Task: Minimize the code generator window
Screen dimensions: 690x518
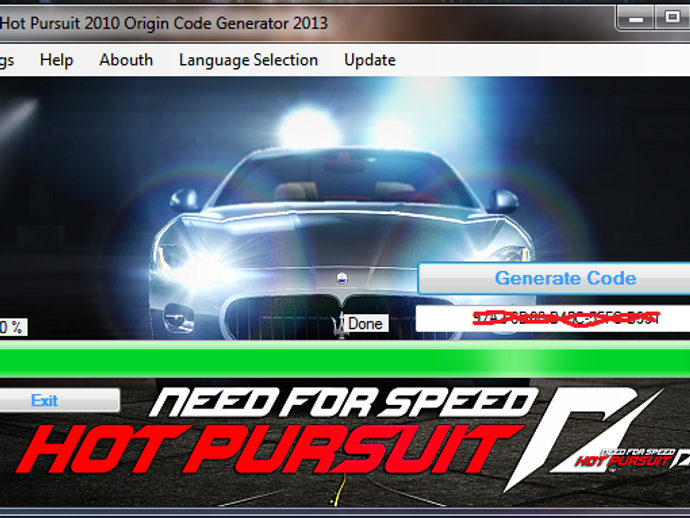Action: click(x=636, y=18)
